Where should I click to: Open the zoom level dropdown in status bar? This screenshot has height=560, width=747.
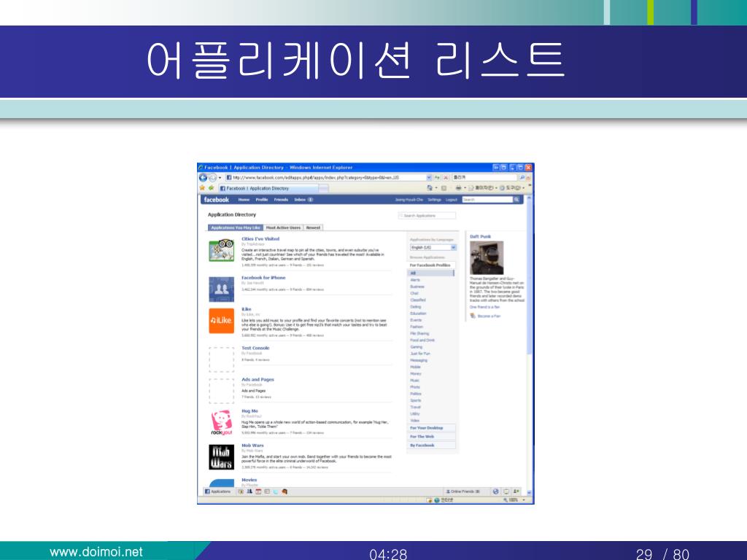[x=524, y=500]
